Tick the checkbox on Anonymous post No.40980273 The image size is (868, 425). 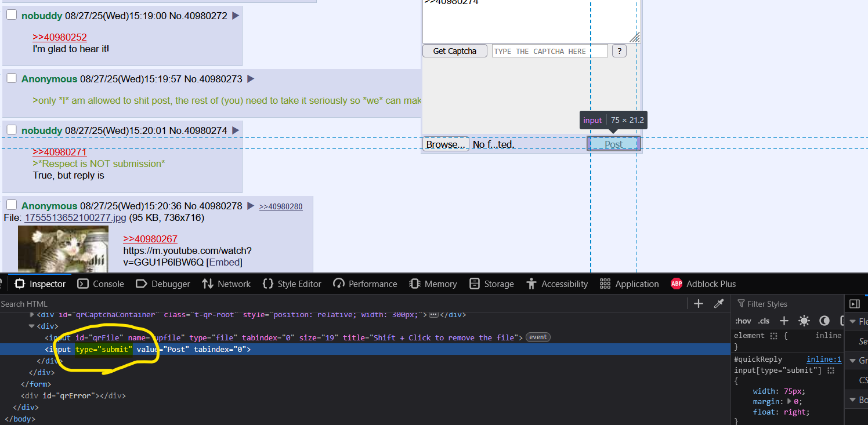coord(12,78)
